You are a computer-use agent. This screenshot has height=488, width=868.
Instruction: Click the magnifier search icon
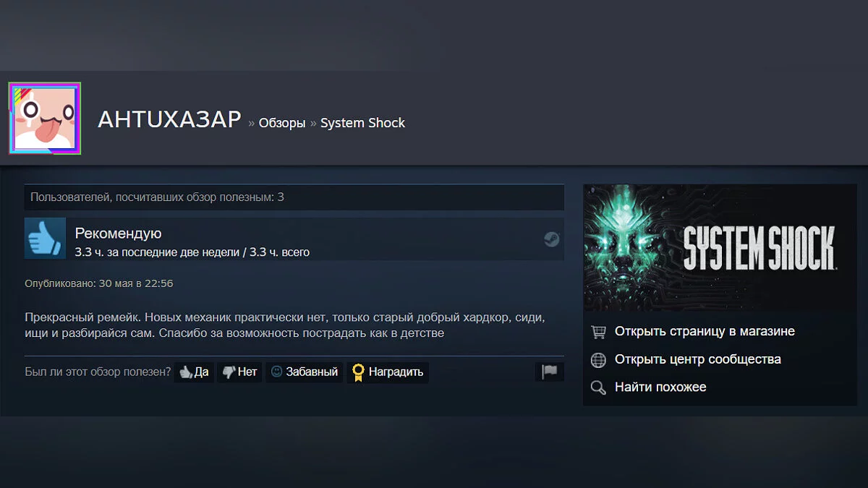598,388
